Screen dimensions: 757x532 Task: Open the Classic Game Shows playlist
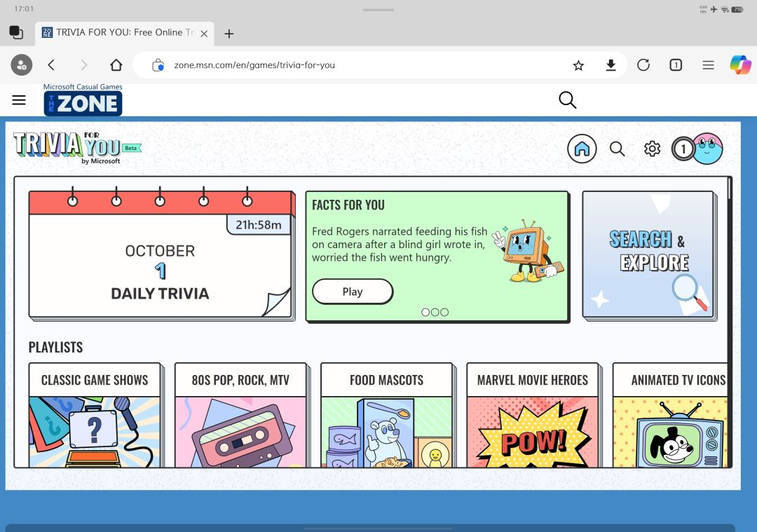[x=95, y=415]
